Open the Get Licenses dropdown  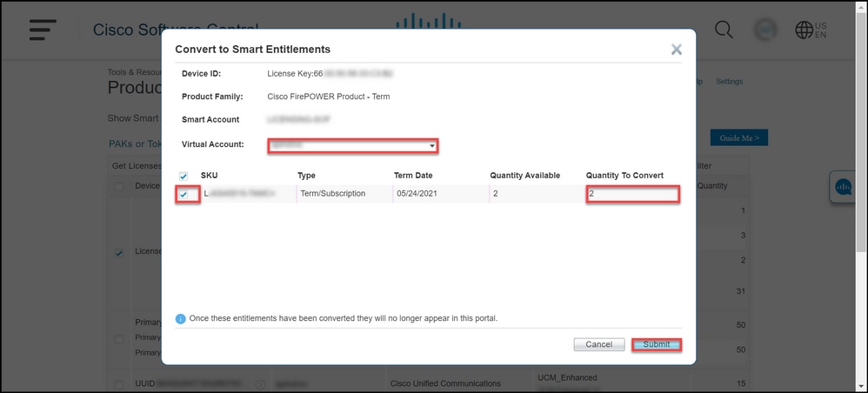click(x=135, y=165)
